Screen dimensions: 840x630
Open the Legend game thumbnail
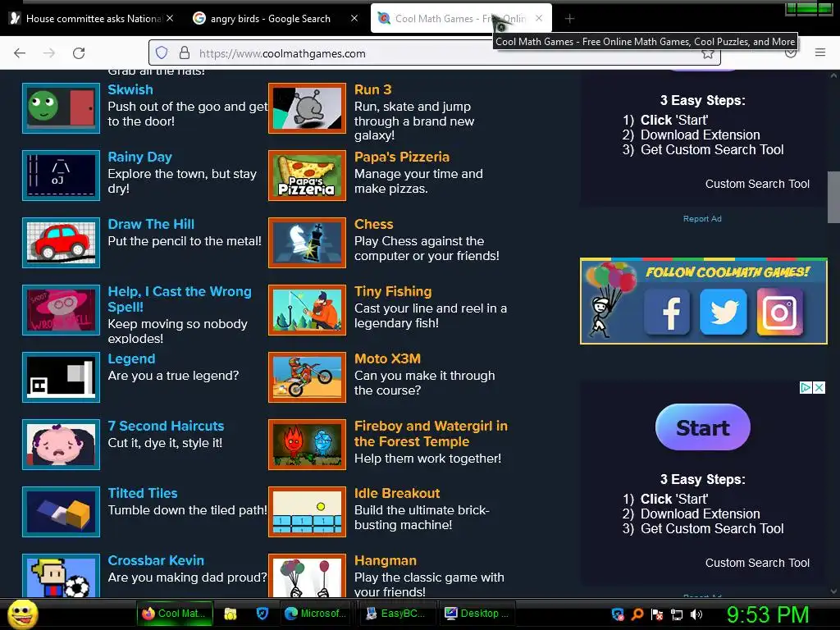click(61, 377)
